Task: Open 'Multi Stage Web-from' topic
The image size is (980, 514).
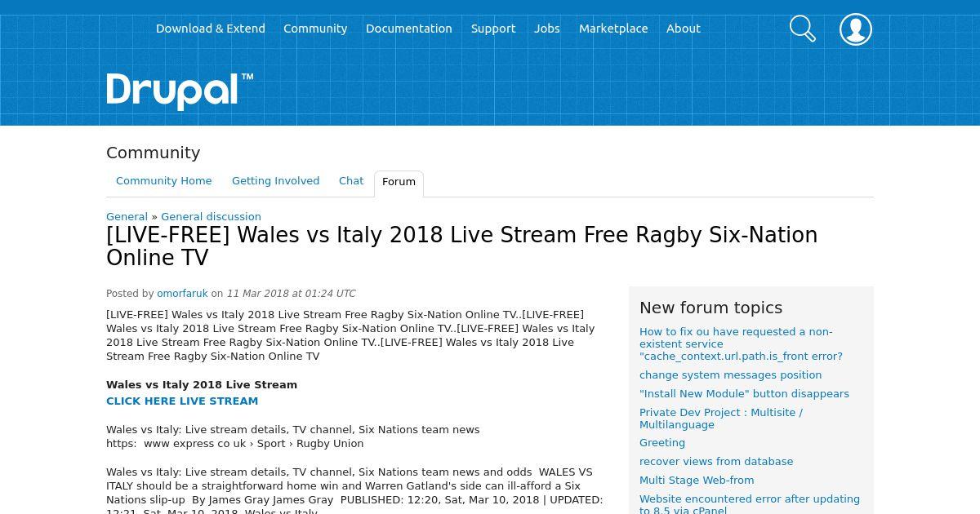Action: [697, 481]
